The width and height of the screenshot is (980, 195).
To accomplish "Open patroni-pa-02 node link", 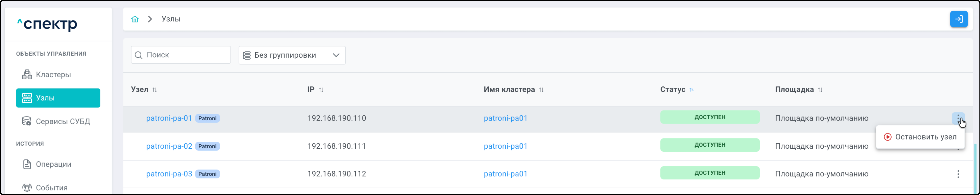I will click(169, 146).
